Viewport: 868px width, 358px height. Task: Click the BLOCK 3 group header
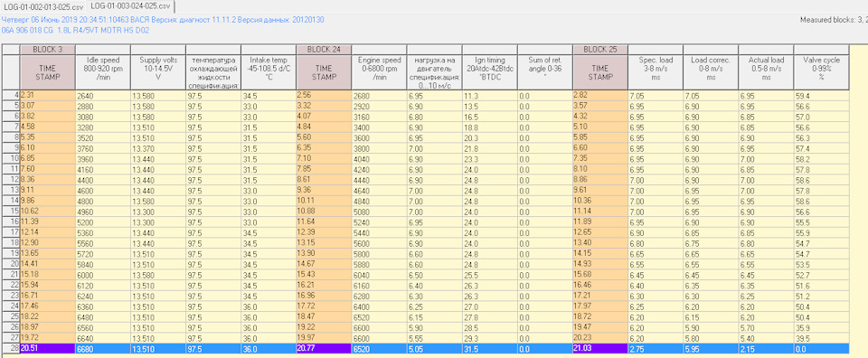click(47, 49)
